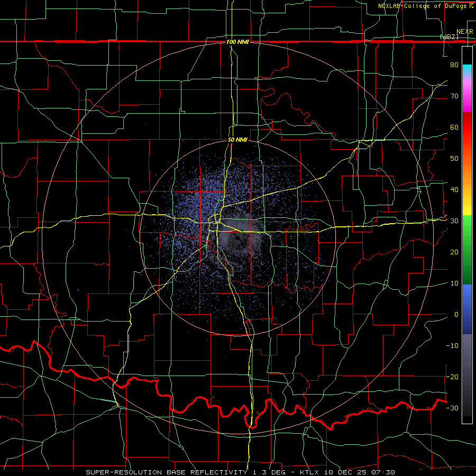Click the cyan top segment of color bar
The height and width of the screenshot is (476, 476).
coord(467,69)
